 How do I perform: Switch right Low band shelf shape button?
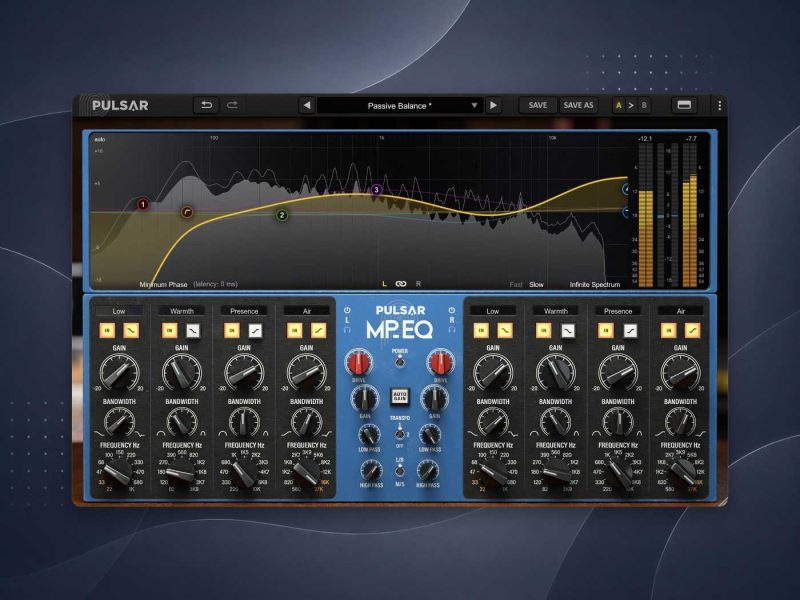(505, 330)
